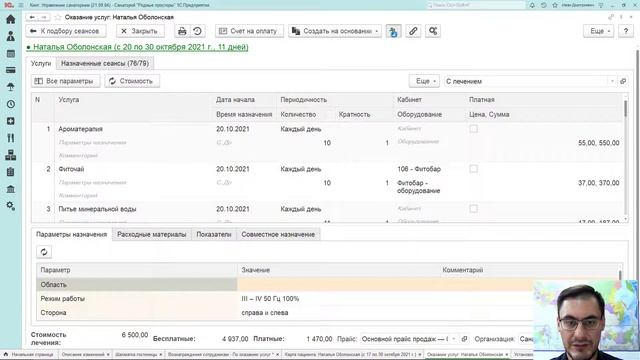Toggle the highlighted patient document toolbar icon
The image size is (640, 360).
click(x=393, y=31)
